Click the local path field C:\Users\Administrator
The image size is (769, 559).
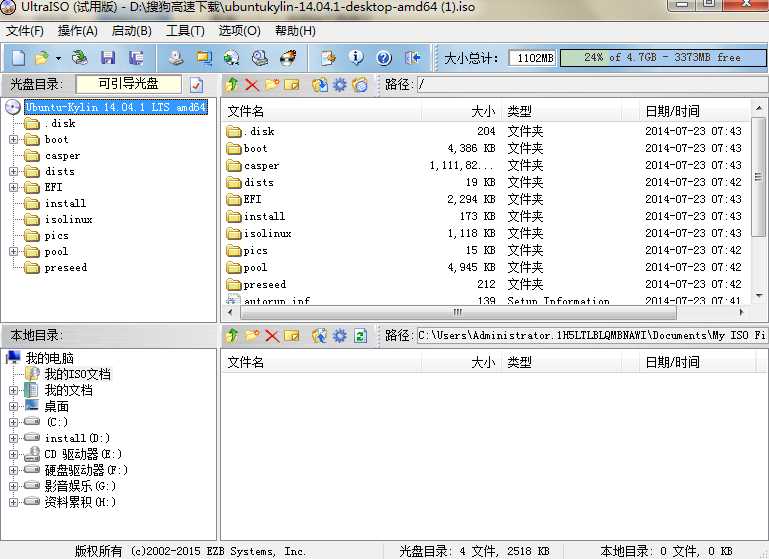[x=591, y=336]
